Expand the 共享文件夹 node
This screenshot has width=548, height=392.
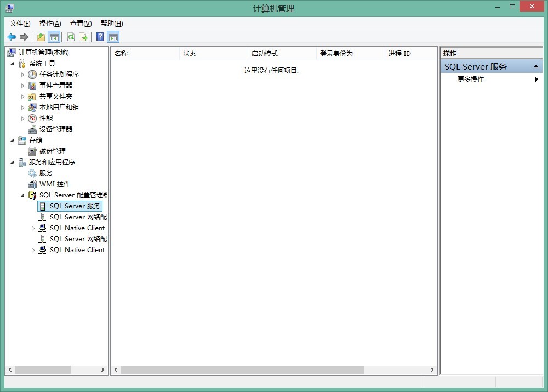point(22,96)
